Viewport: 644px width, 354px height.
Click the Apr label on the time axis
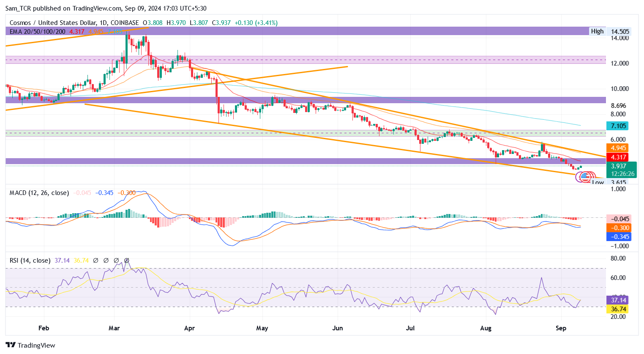pyautogui.click(x=189, y=328)
